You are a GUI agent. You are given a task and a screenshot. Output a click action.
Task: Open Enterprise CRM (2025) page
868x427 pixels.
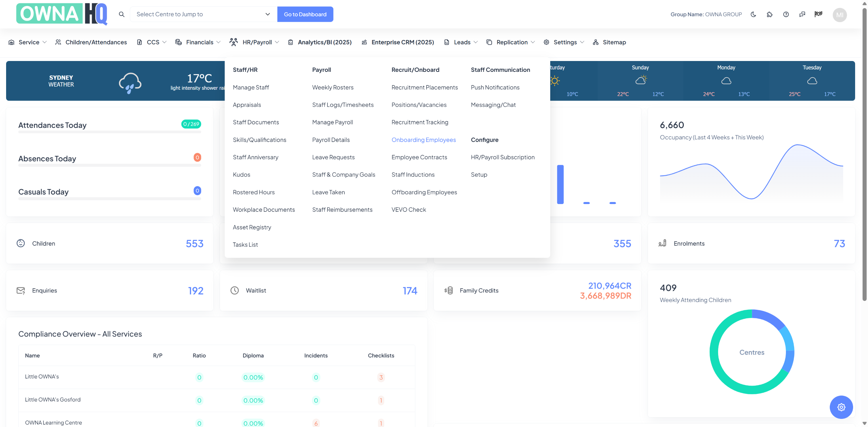pyautogui.click(x=402, y=42)
